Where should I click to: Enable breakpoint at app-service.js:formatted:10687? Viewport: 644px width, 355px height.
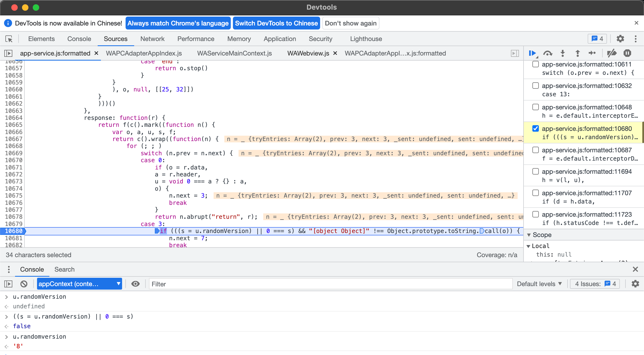(536, 150)
